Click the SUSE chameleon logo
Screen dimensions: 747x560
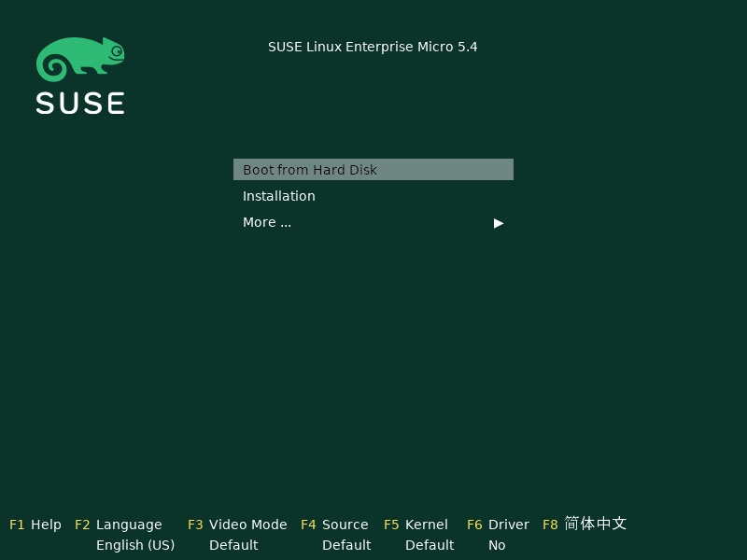pos(79,59)
